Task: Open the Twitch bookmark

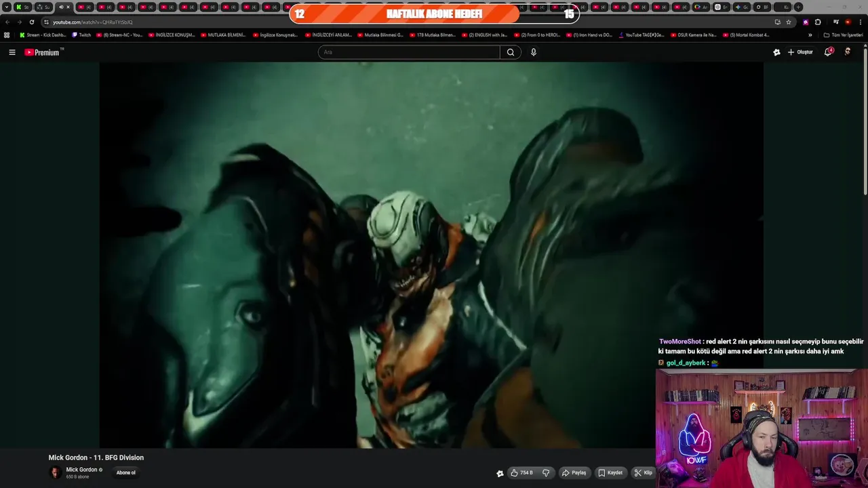Action: [81, 35]
